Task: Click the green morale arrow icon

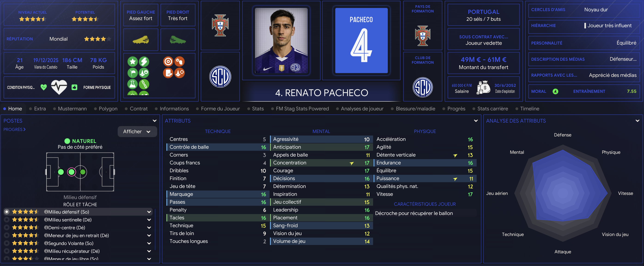Action: (x=555, y=91)
